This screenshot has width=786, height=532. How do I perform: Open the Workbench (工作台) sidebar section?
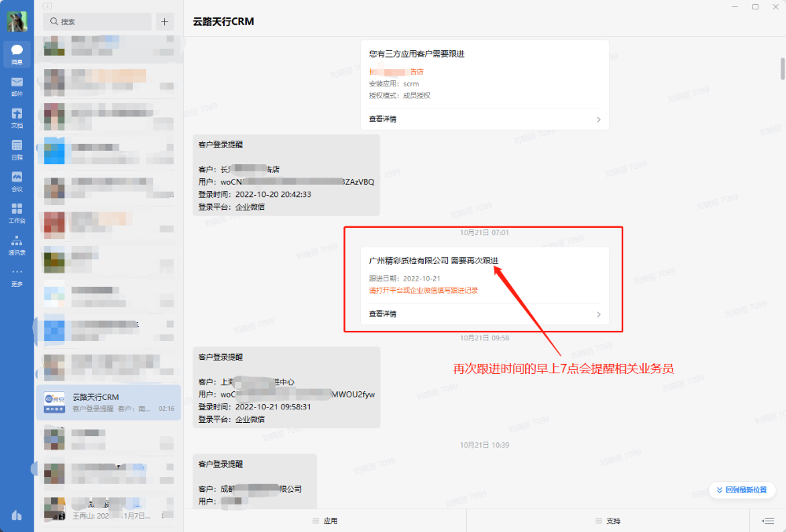point(17,212)
